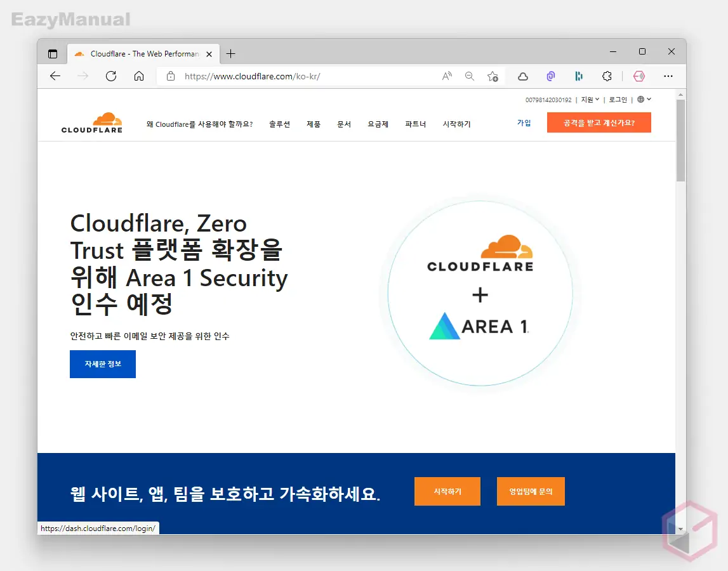Screen dimensions: 728x571
Task: Click the orange 시작하기 button
Action: (x=447, y=492)
